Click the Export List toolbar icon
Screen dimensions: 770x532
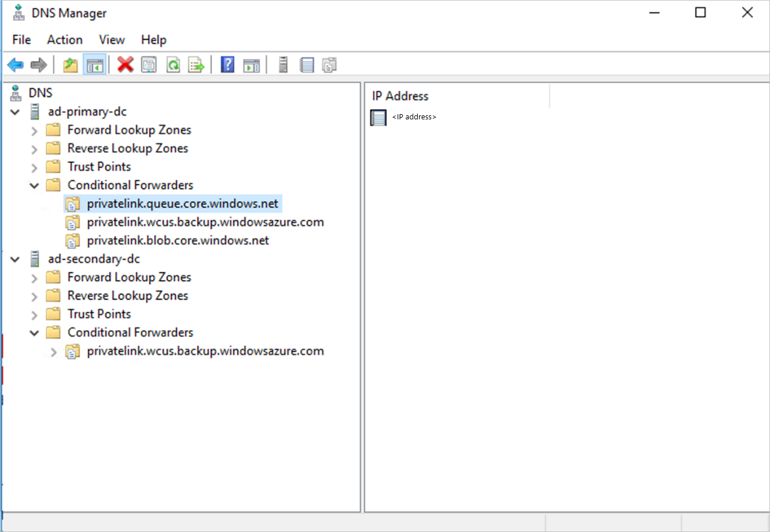196,64
